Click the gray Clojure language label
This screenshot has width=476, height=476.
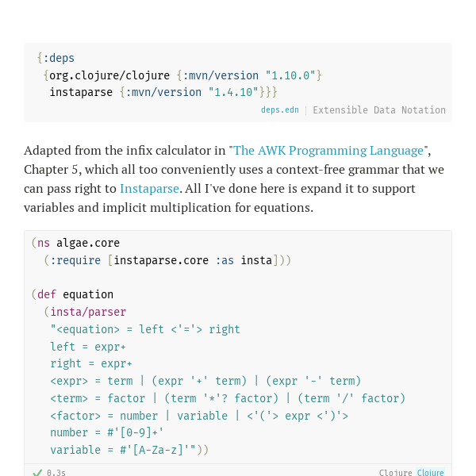(396, 472)
